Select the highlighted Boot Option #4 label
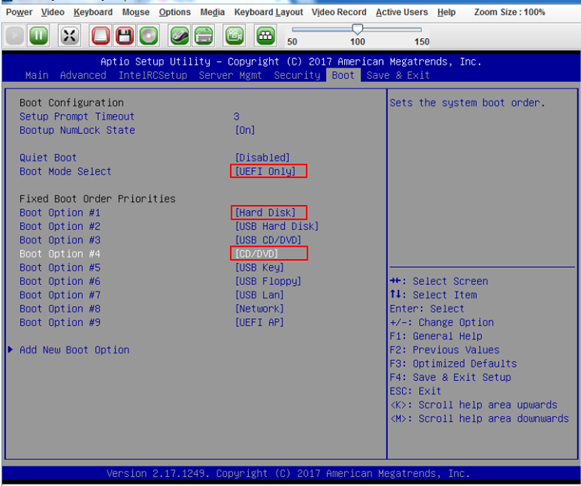 coord(60,254)
